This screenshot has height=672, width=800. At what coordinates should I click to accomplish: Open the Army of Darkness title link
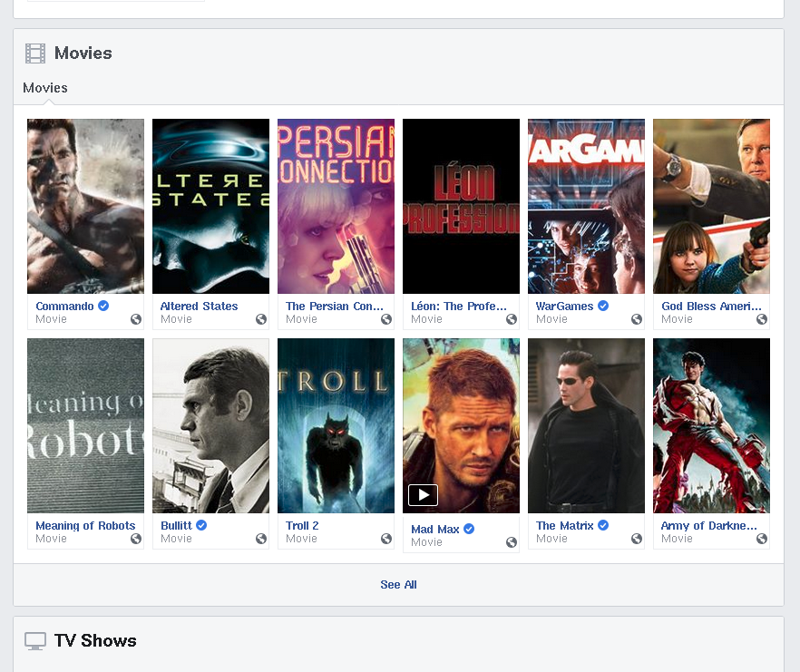tap(708, 526)
